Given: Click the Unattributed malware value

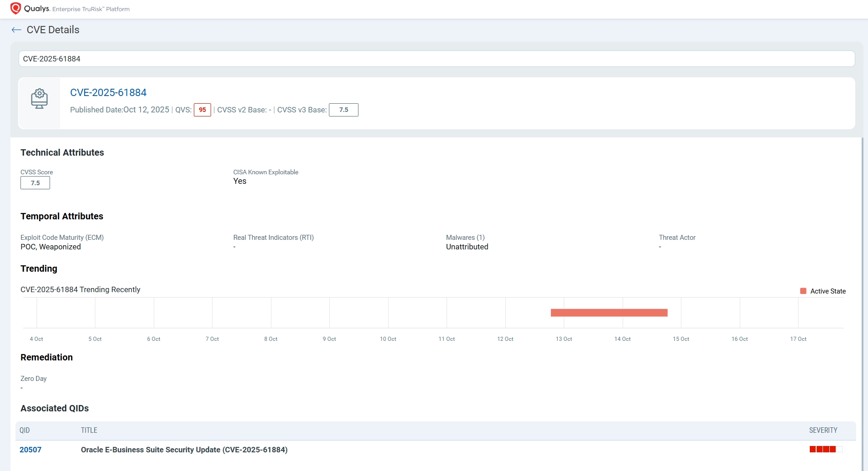Looking at the screenshot, I should 467,247.
